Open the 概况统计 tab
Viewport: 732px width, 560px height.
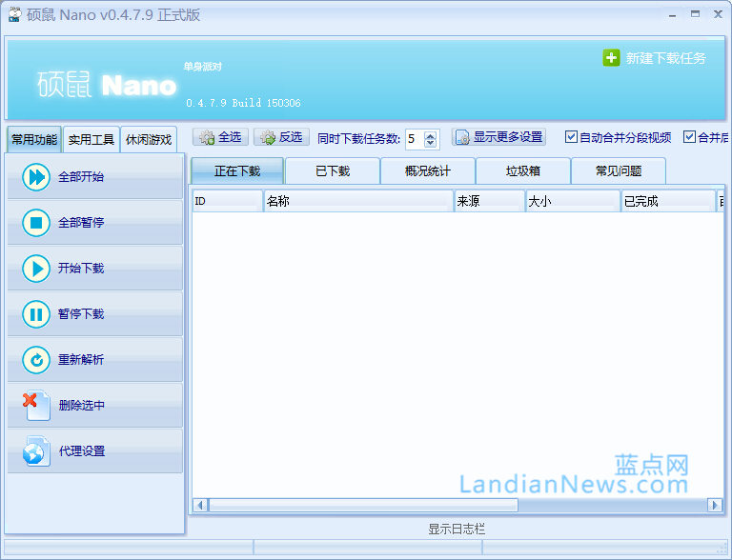pyautogui.click(x=428, y=171)
